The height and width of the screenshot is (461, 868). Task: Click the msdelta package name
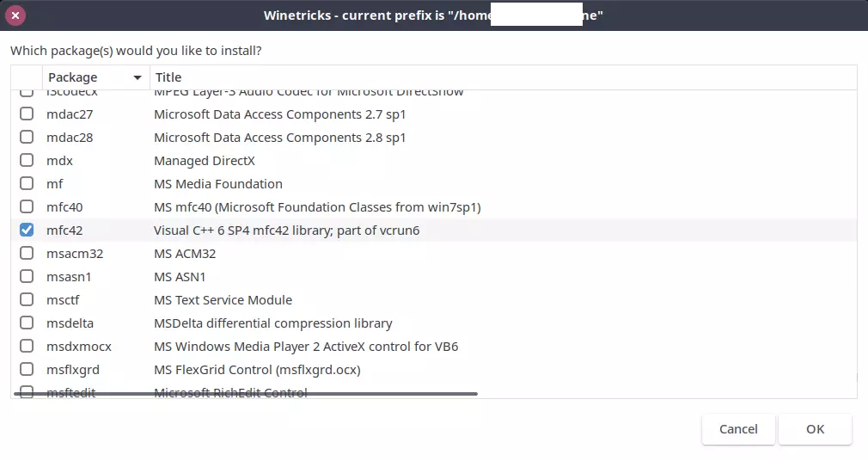click(70, 323)
